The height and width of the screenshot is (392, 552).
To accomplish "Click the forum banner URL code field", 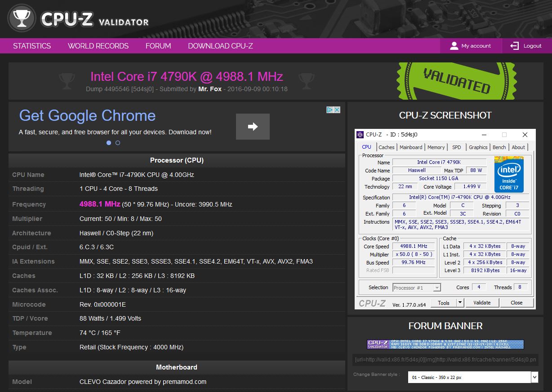I will coord(445,360).
